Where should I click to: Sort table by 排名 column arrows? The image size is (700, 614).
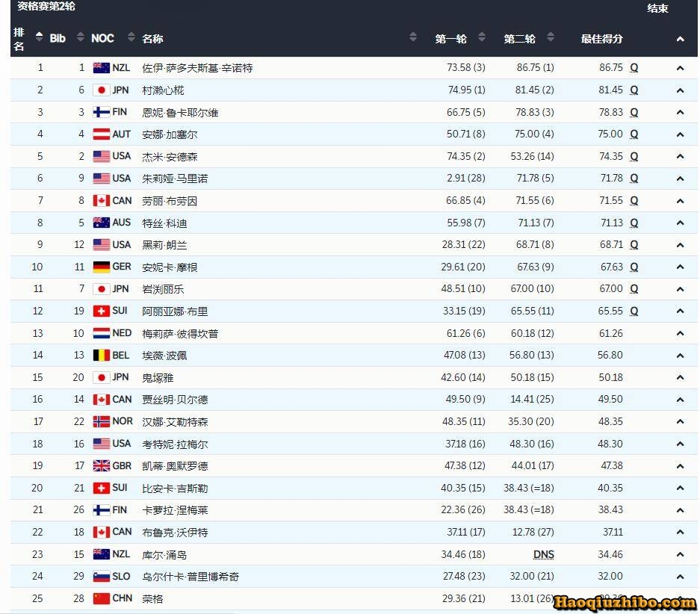click(x=40, y=37)
